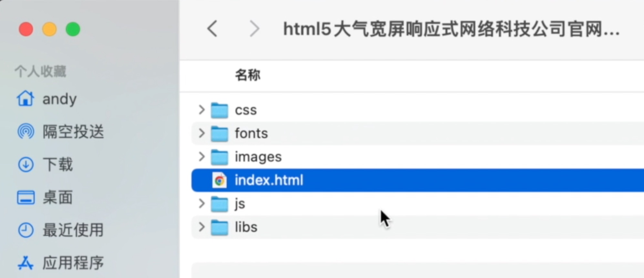This screenshot has width=644, height=278.
Task: Go to Downloads (下载) in sidebar
Action: pyautogui.click(x=57, y=164)
